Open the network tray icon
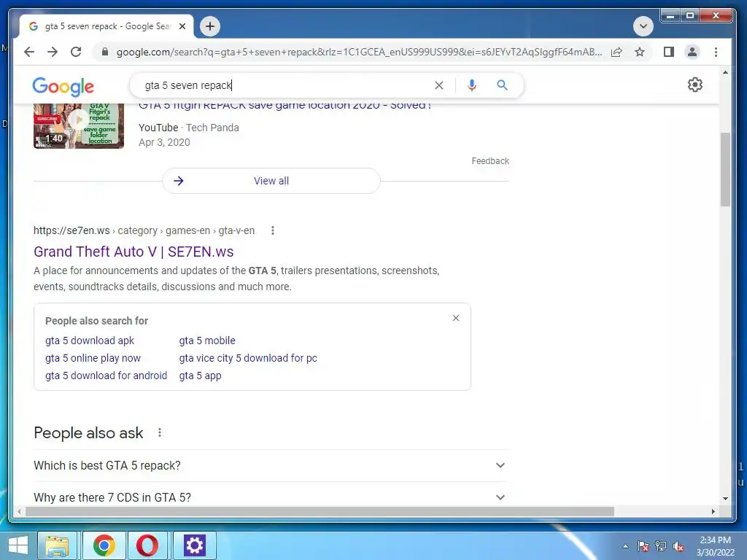This screenshot has height=560, width=747. (661, 546)
